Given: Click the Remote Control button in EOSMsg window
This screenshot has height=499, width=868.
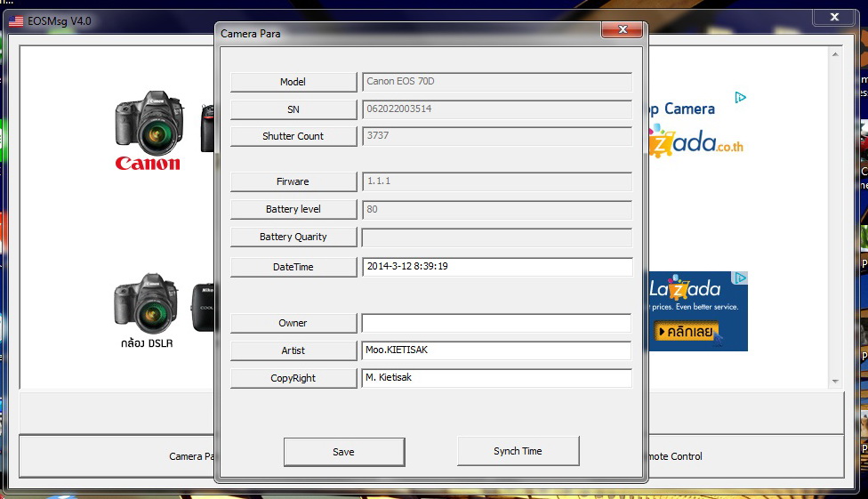Looking at the screenshot, I should pos(745,456).
